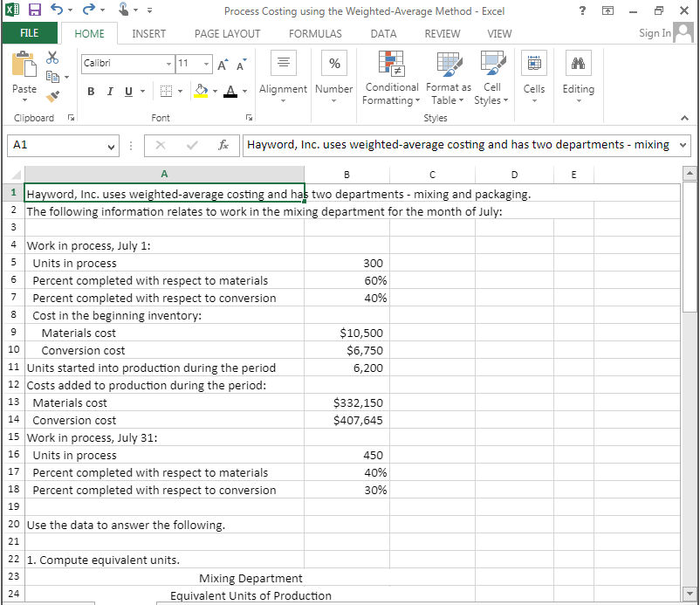Image resolution: width=700 pixels, height=605 pixels.
Task: Click the Sign In link
Action: click(654, 33)
